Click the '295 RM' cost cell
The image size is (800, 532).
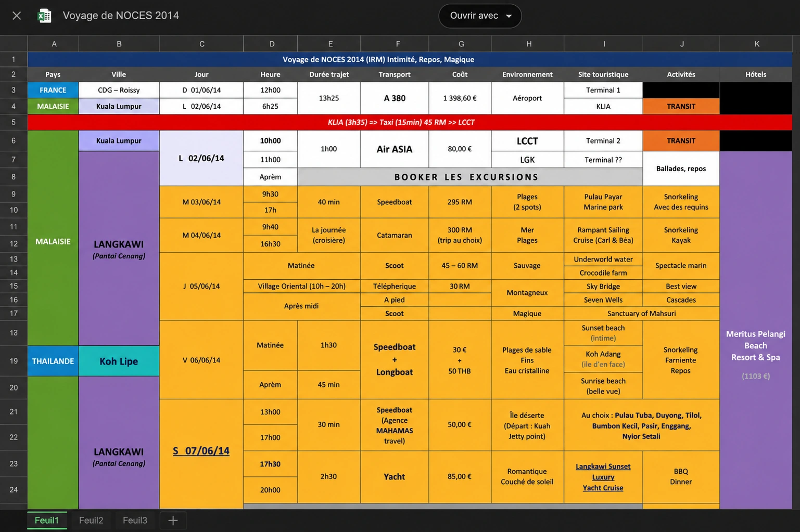460,202
